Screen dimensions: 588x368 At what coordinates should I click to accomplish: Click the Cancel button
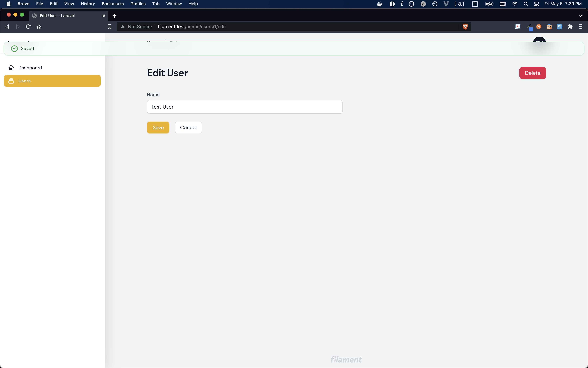tap(188, 127)
